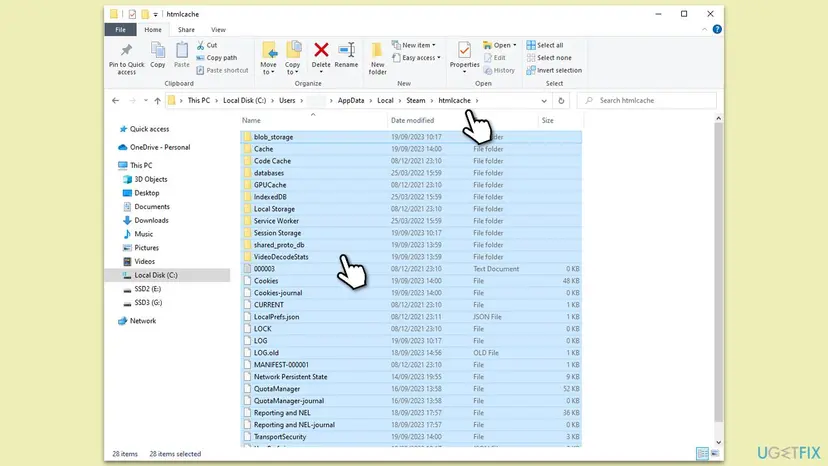828x466 pixels.
Task: Select the GPUCache folder
Action: pyautogui.click(x=411, y=185)
